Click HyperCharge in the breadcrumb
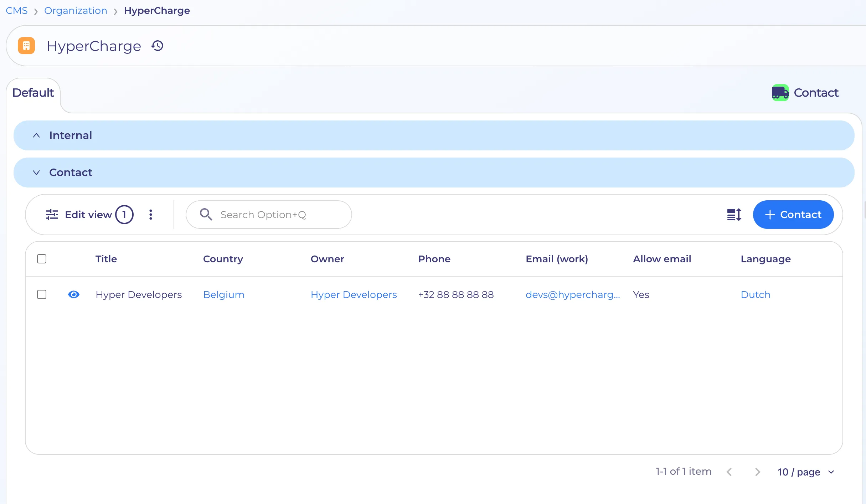This screenshot has height=504, width=866. pyautogui.click(x=157, y=11)
